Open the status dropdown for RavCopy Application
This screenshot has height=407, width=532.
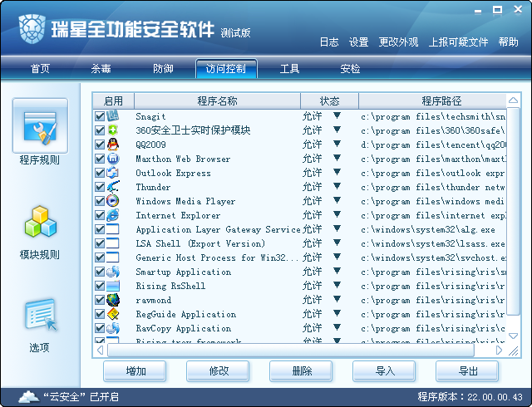click(337, 327)
